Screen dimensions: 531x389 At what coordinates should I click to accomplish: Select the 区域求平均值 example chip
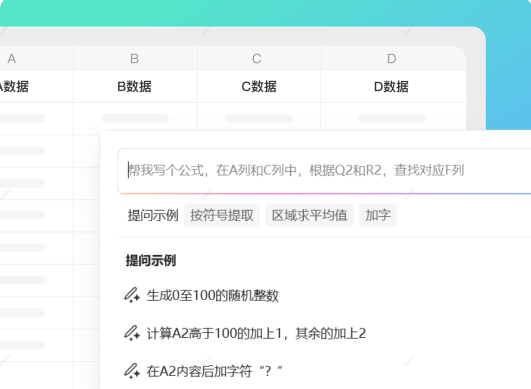tap(309, 215)
